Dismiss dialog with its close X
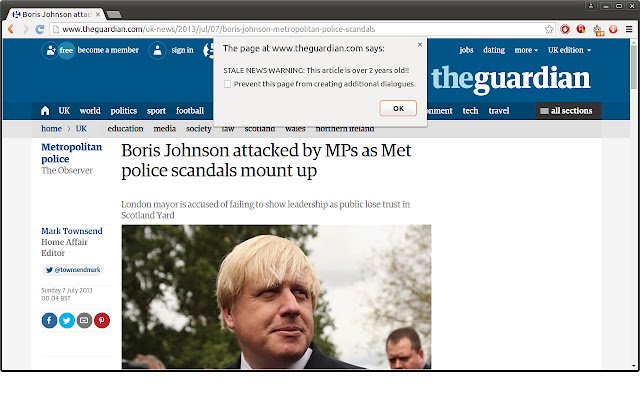Image resolution: width=640 pixels, height=400 pixels. (x=420, y=44)
